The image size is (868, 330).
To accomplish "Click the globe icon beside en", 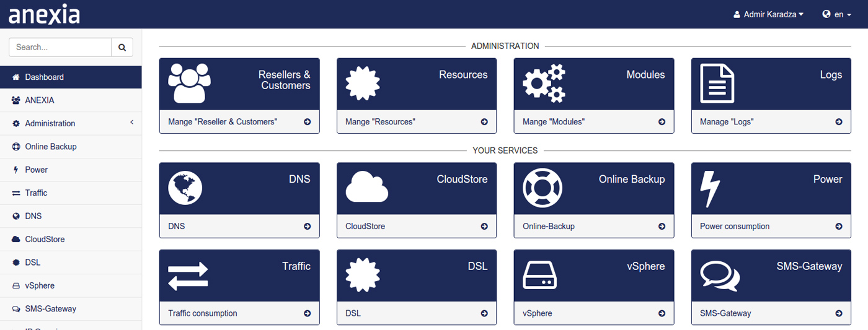I will [x=826, y=14].
